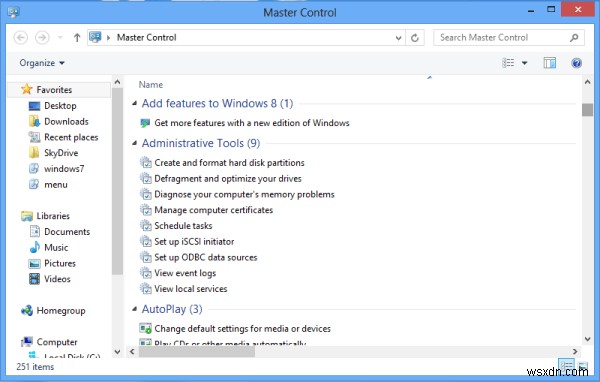
Task: Click navigation pane scroll up arrow
Action: (x=117, y=82)
